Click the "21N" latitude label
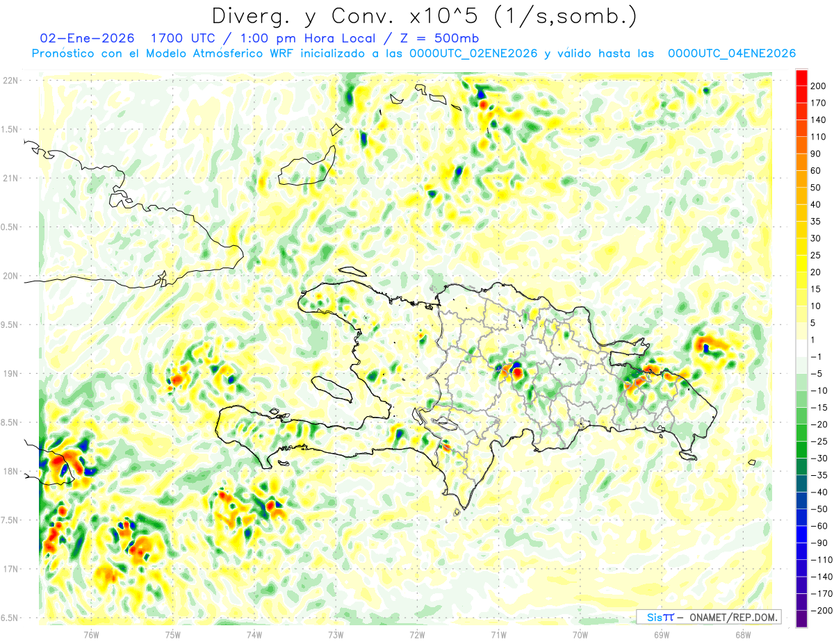This screenshot has width=834, height=644. [10, 178]
